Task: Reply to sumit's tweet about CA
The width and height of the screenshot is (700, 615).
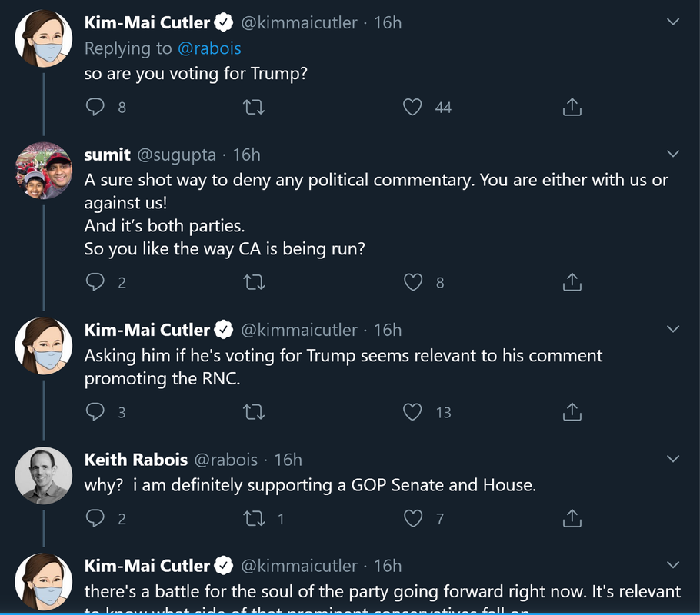Action: 95,282
